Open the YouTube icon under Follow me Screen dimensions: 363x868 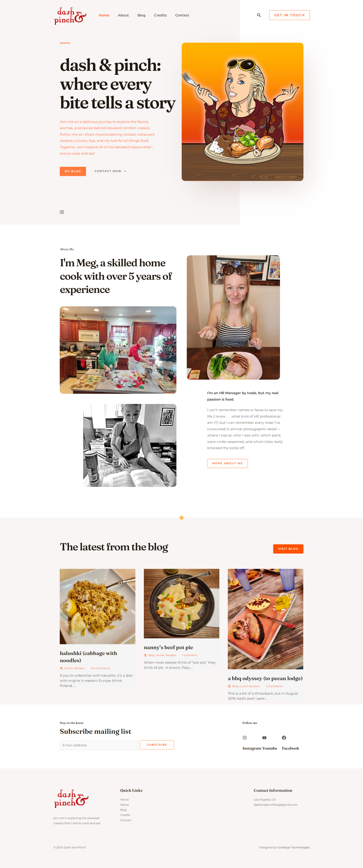point(264,738)
